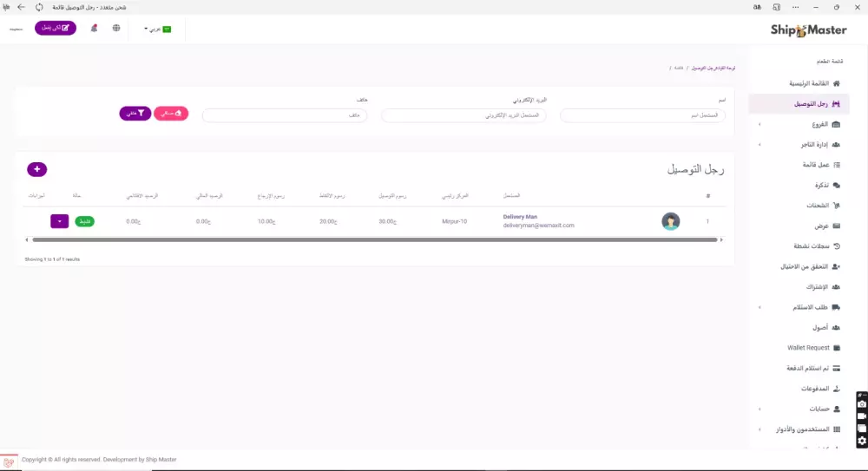
Task: Click the purple header button with edit icon
Action: pyautogui.click(x=56, y=28)
